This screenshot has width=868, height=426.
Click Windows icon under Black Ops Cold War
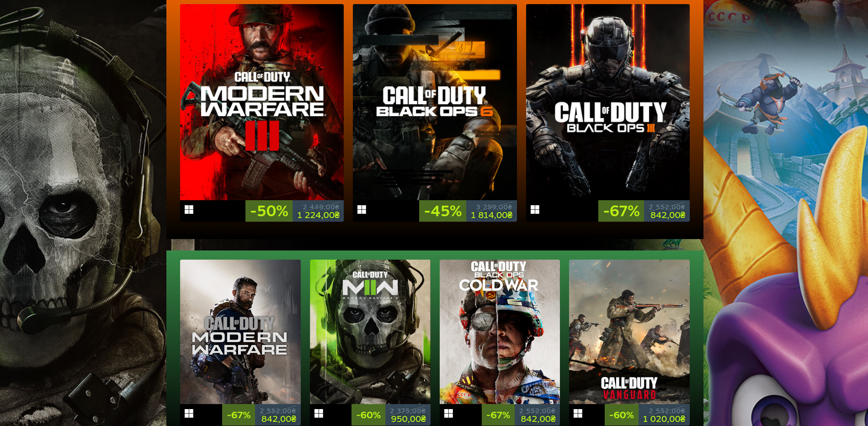[x=448, y=414]
